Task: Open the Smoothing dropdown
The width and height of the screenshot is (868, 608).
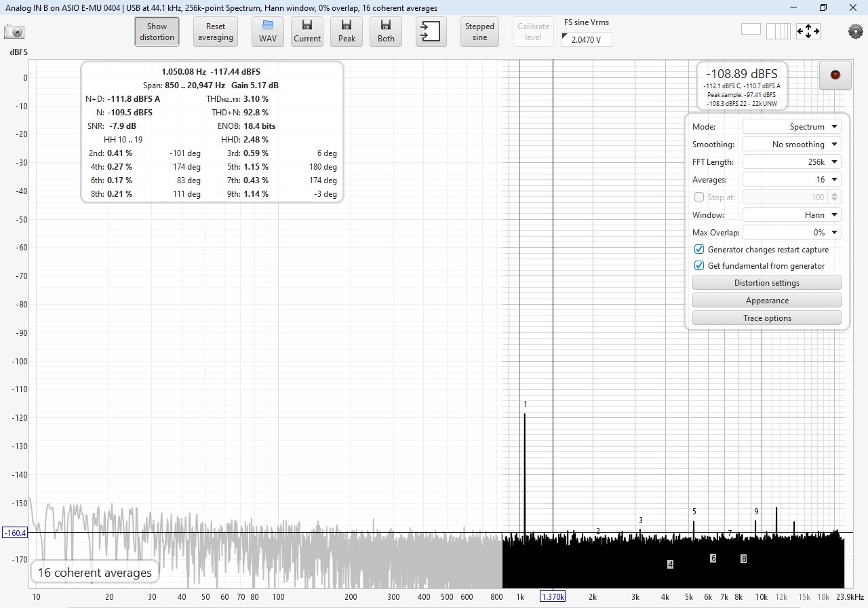Action: pyautogui.click(x=792, y=145)
